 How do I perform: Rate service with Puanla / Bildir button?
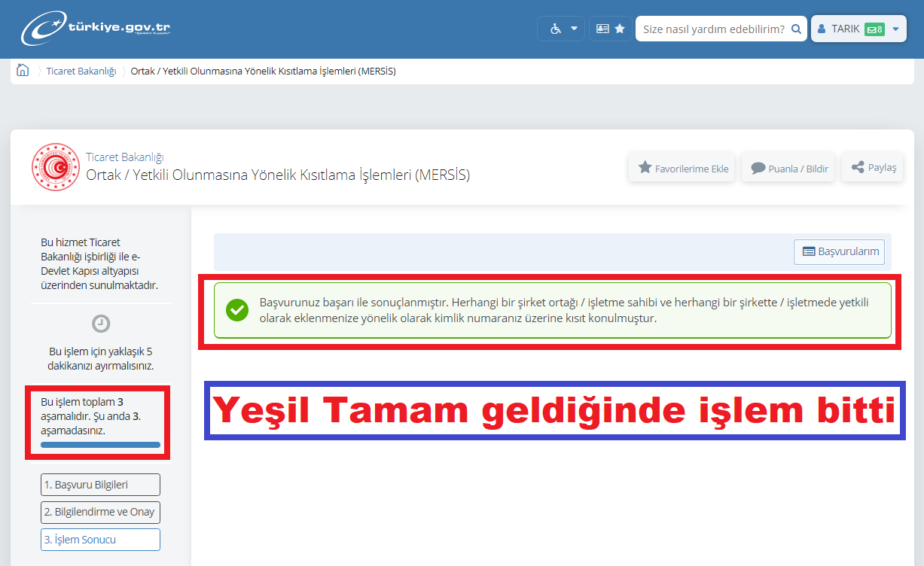pyautogui.click(x=789, y=168)
